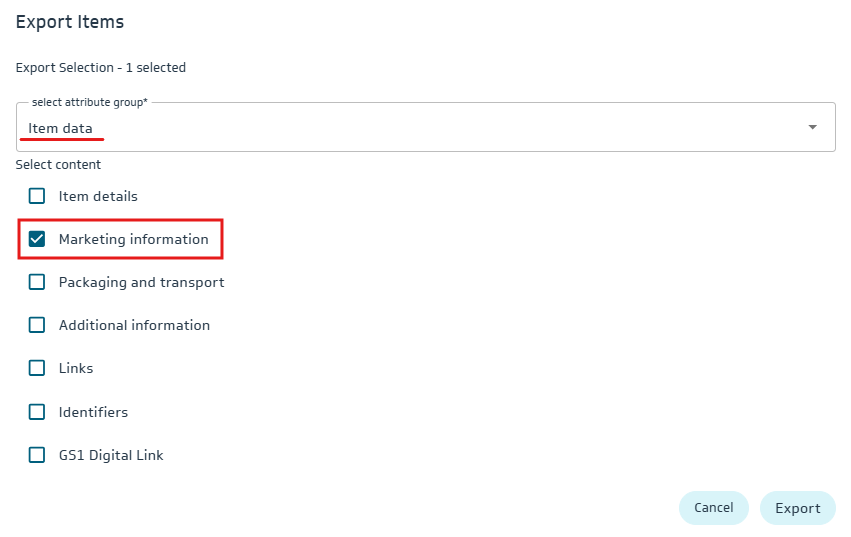
Task: Click the 'GS1 Digital Link' label text
Action: coord(111,455)
